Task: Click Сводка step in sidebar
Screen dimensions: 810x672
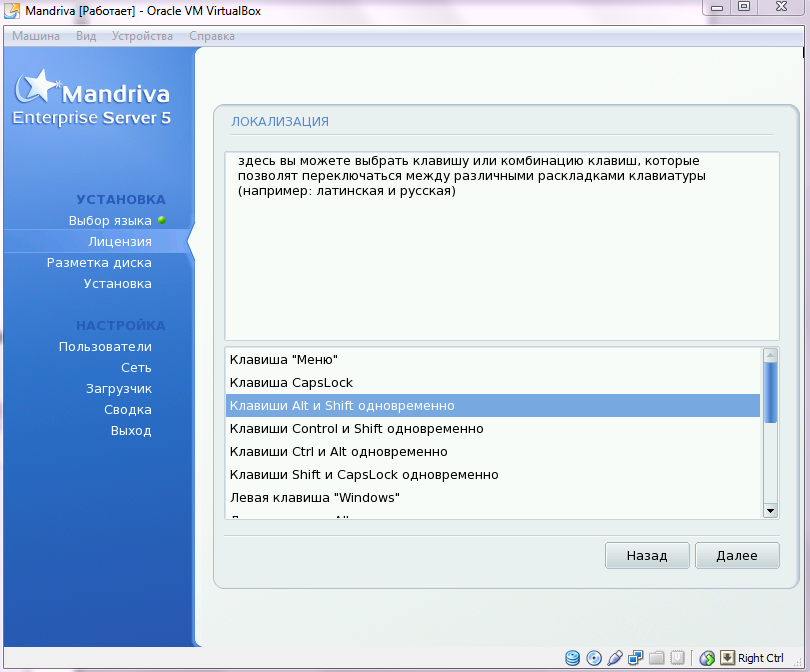Action: pyautogui.click(x=128, y=410)
